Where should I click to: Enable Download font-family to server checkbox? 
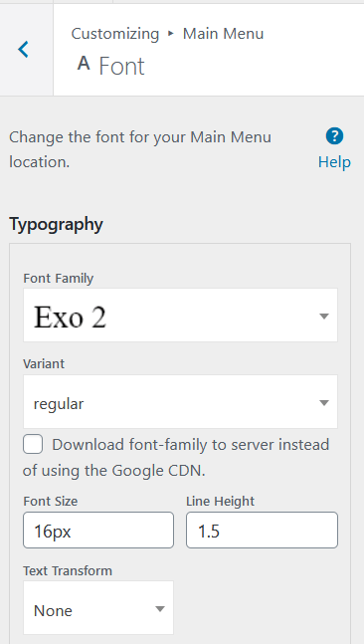click(x=33, y=445)
